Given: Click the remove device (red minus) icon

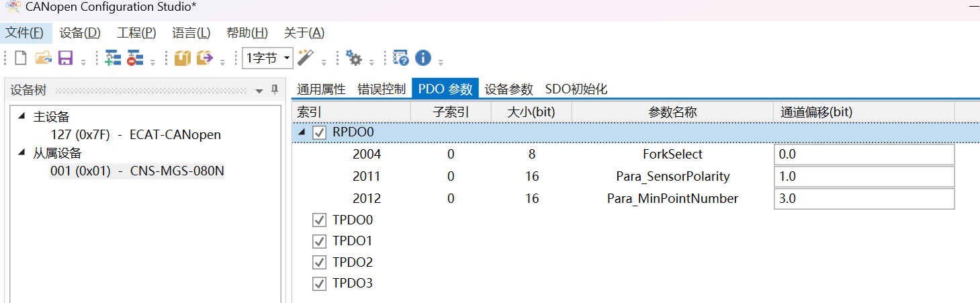Looking at the screenshot, I should pos(135,58).
